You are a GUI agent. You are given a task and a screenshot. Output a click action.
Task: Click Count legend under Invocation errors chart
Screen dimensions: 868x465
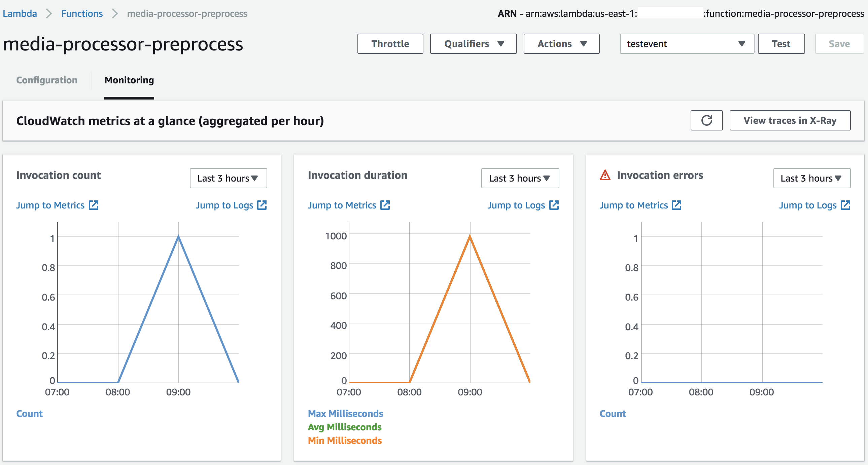coord(613,414)
